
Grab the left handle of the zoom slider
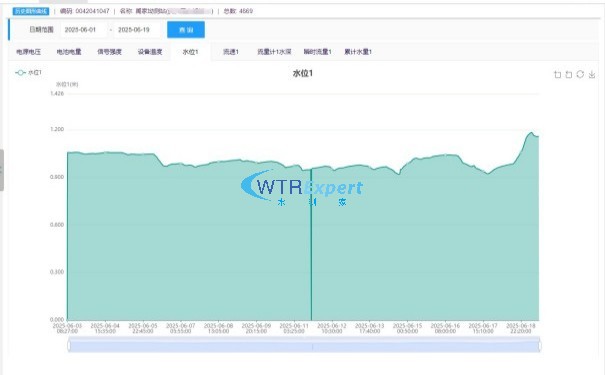click(69, 345)
